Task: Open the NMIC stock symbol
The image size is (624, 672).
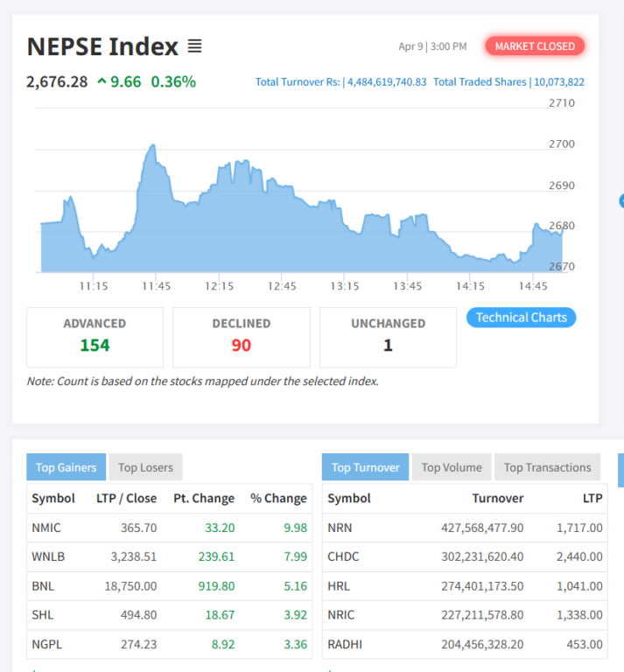Action: point(46,528)
